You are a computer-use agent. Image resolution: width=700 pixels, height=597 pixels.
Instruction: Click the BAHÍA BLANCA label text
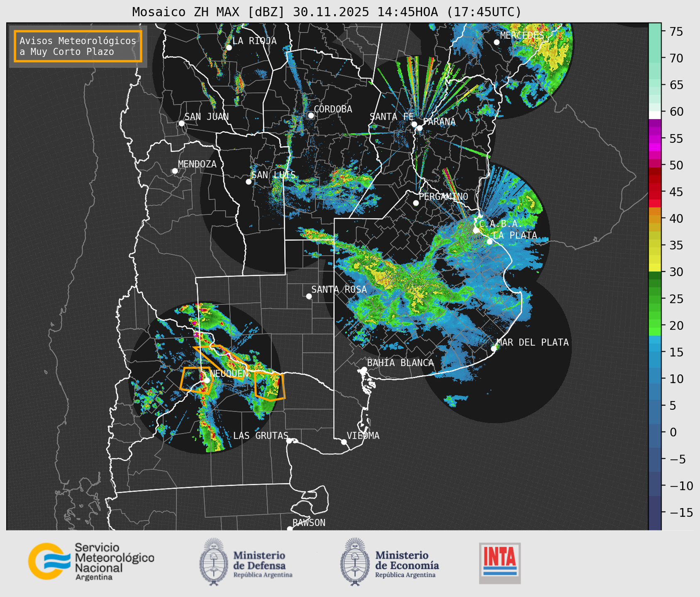[x=400, y=363]
